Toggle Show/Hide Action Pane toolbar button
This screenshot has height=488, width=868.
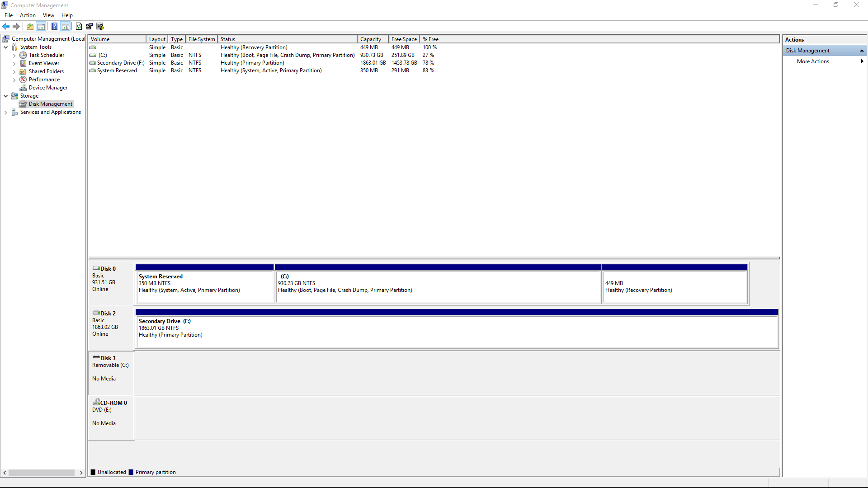point(66,26)
